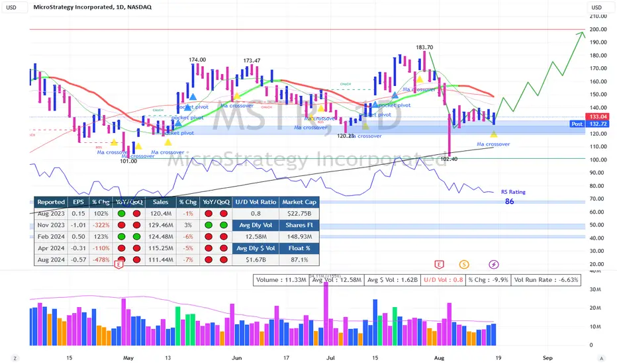Click the 102.40 low price label
The width and height of the screenshot is (617, 364).
coord(449,159)
